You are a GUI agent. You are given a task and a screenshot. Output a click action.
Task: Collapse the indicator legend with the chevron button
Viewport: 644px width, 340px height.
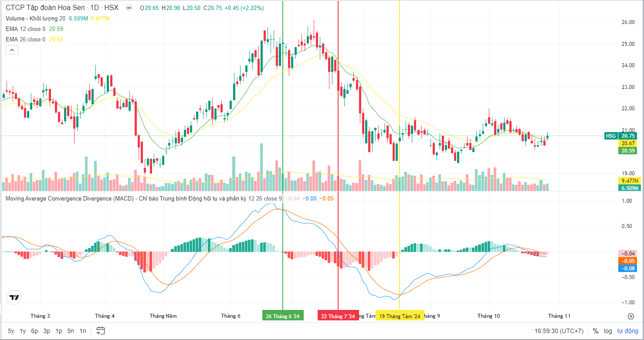click(12, 50)
